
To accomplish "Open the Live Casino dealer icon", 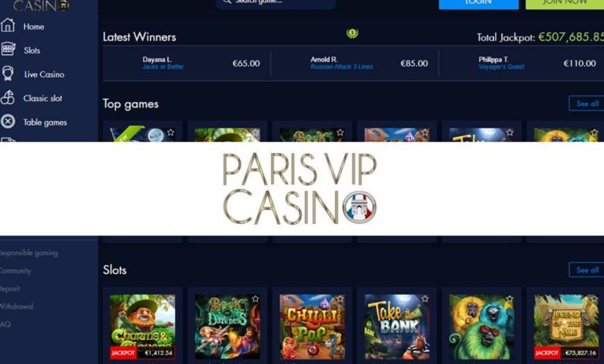I will [8, 74].
